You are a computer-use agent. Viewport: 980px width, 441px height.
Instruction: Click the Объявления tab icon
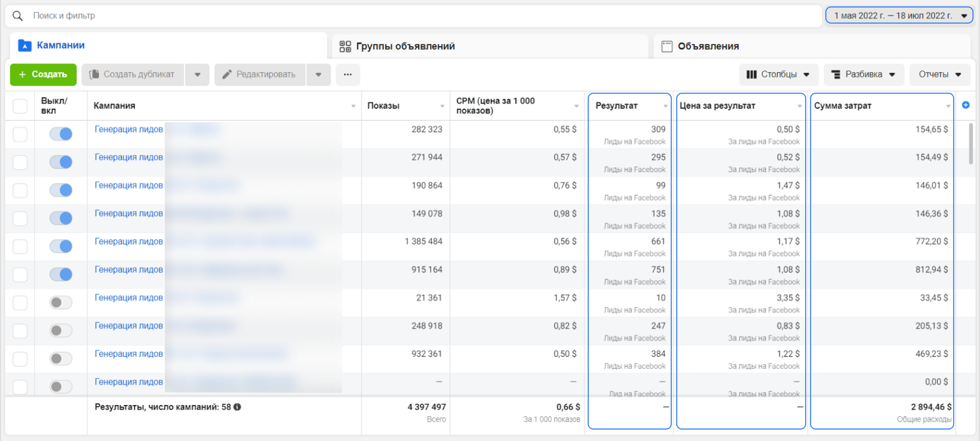(x=667, y=46)
